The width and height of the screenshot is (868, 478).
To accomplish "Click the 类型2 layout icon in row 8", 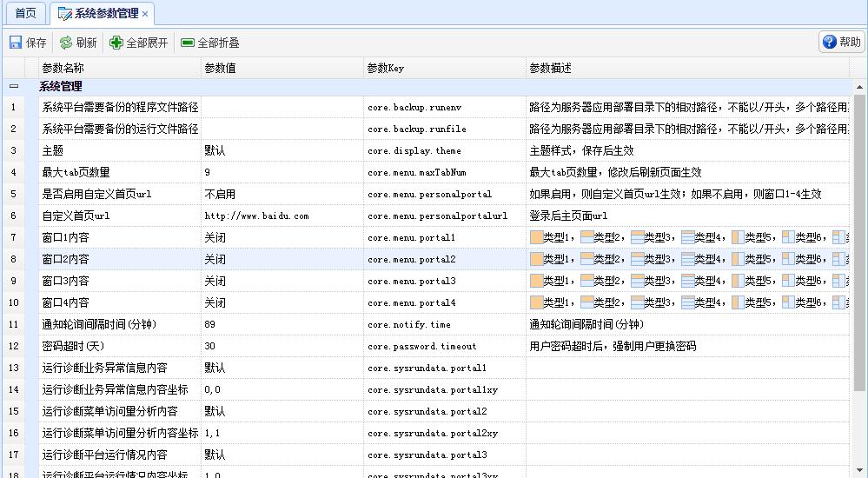I will click(586, 259).
